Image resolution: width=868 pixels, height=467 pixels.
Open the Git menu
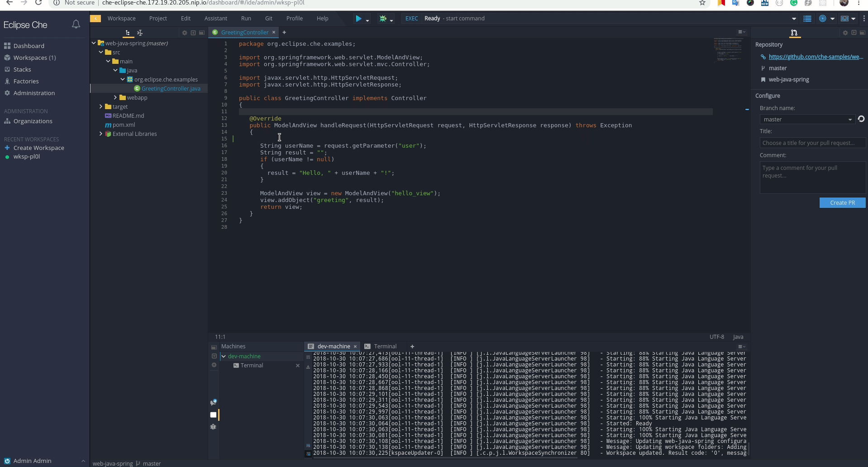pos(269,19)
